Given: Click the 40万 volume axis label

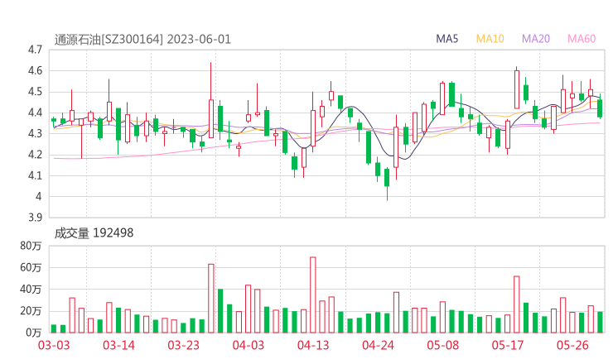Looking at the screenshot, I should [31, 290].
